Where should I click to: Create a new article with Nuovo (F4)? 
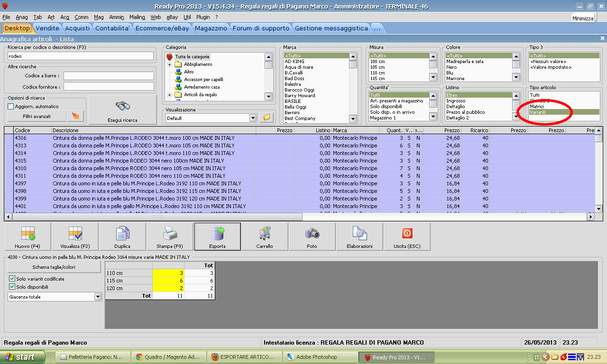pos(28,237)
